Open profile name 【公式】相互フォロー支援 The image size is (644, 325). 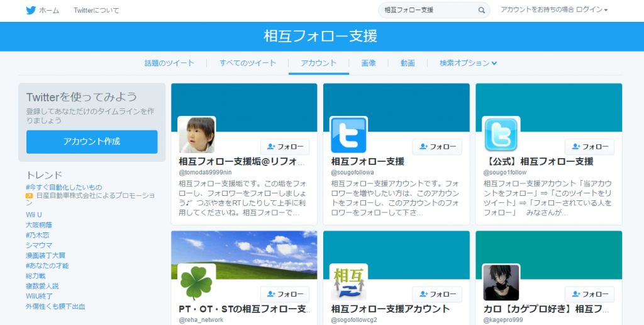point(538,161)
